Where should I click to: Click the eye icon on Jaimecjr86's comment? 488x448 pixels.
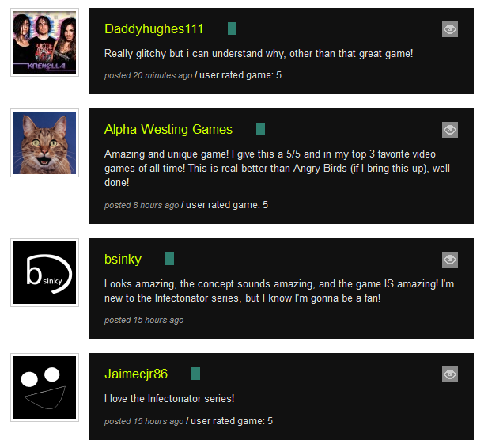(x=450, y=374)
